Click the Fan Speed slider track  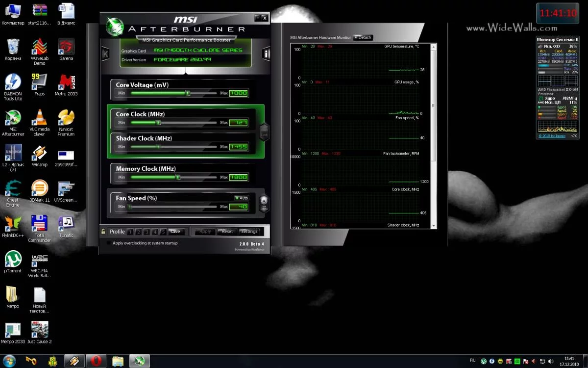click(x=173, y=207)
